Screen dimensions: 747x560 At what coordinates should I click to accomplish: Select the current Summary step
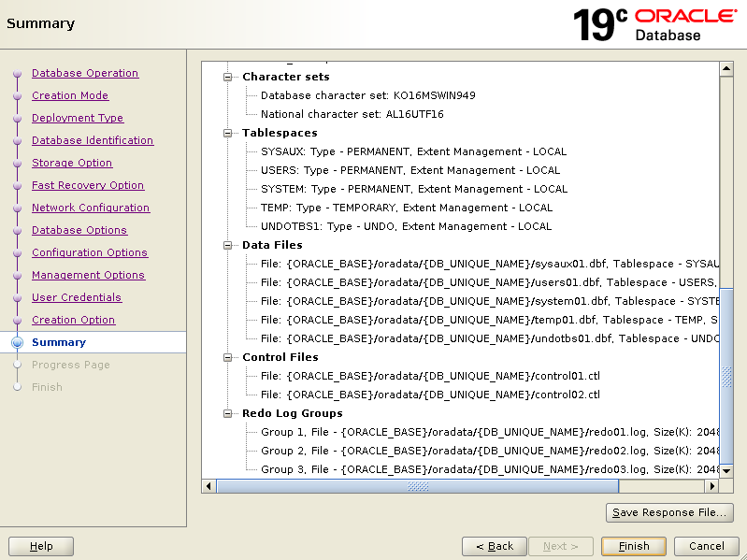pos(59,342)
